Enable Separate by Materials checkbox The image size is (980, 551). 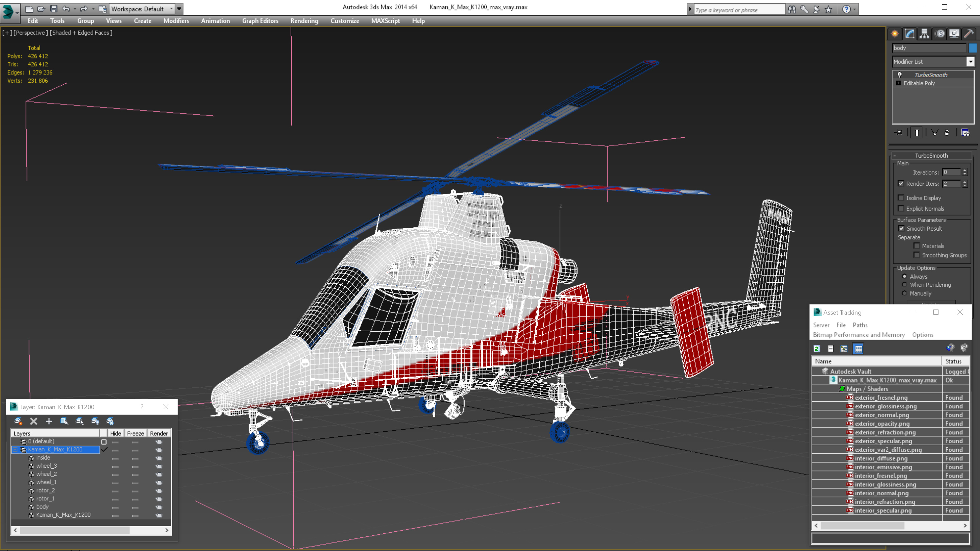[x=917, y=246]
